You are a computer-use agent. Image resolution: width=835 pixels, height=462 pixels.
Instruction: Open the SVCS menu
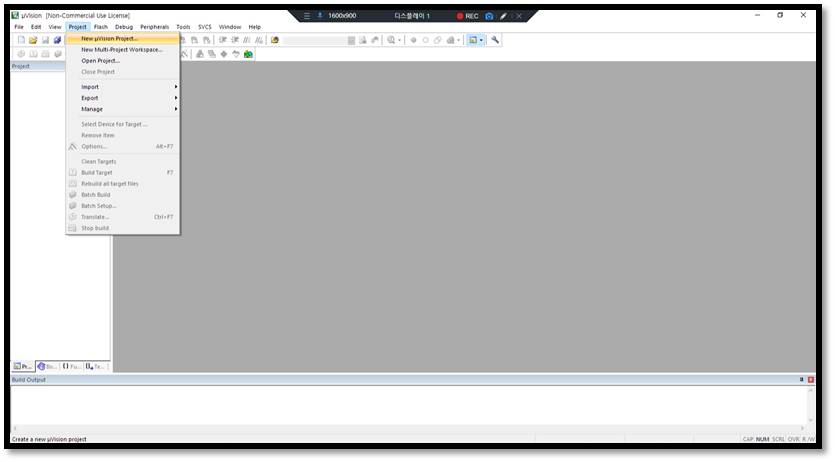click(x=205, y=27)
